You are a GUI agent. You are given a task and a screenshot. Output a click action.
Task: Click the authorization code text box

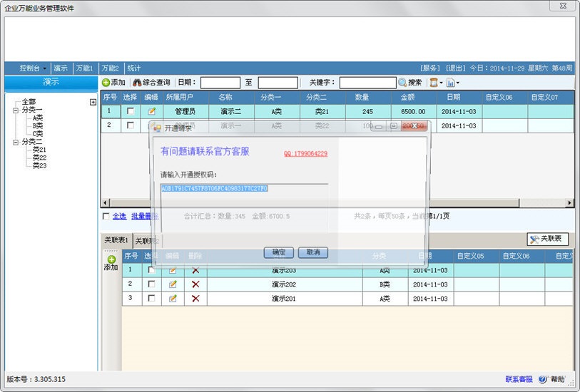244,208
